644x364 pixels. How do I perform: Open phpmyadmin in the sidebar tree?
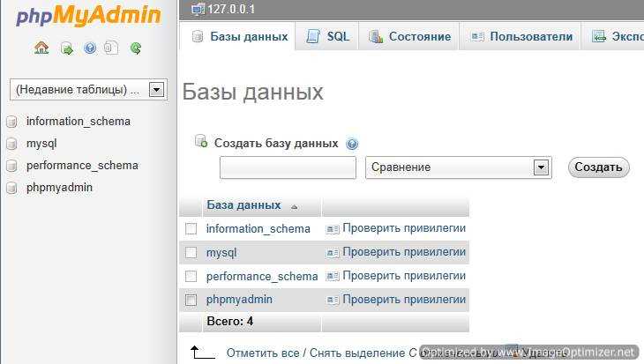(x=59, y=188)
